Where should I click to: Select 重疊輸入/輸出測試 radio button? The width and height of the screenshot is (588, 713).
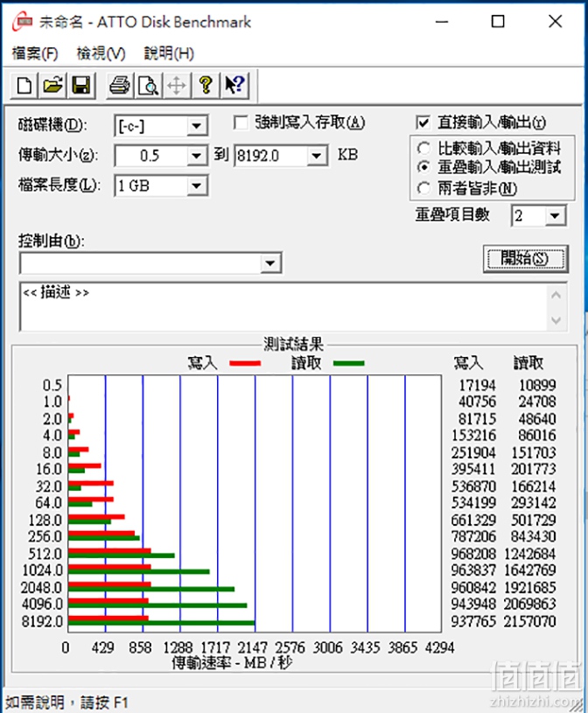click(423, 167)
